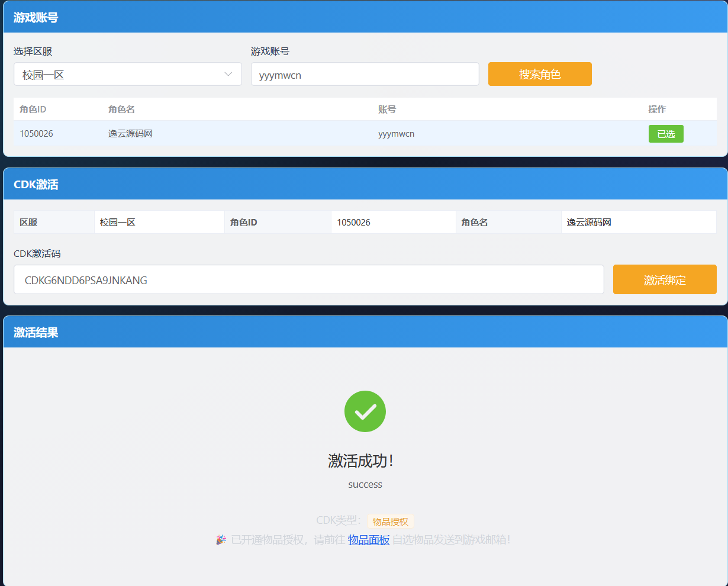The width and height of the screenshot is (728, 586).
Task: Click the account cell yyymwcn in the results table
Action: pyautogui.click(x=396, y=134)
